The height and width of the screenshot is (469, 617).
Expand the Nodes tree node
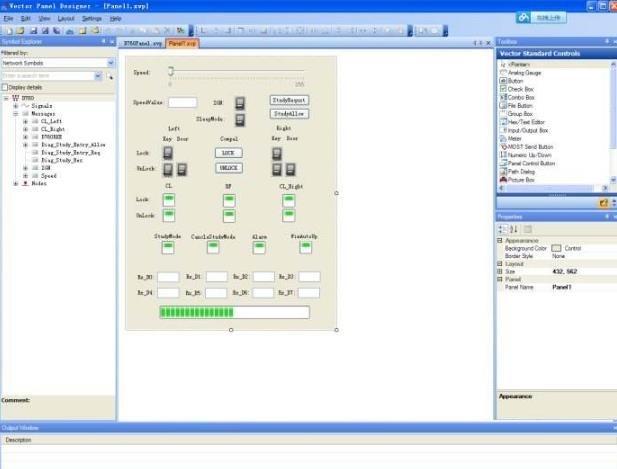15,184
